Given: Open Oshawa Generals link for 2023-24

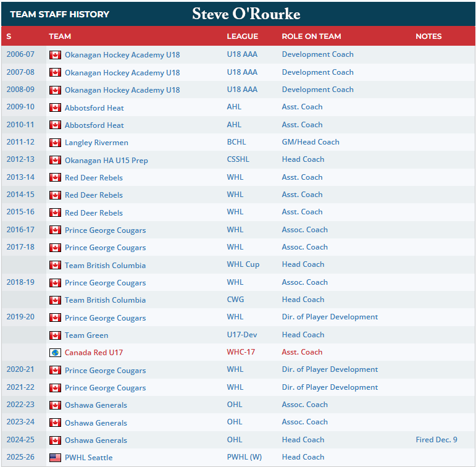Looking at the screenshot, I should [96, 423].
